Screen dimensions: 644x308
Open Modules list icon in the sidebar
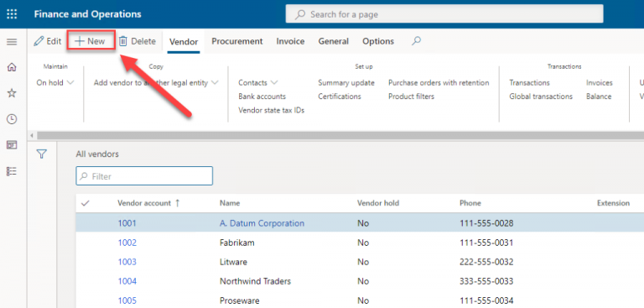click(12, 171)
